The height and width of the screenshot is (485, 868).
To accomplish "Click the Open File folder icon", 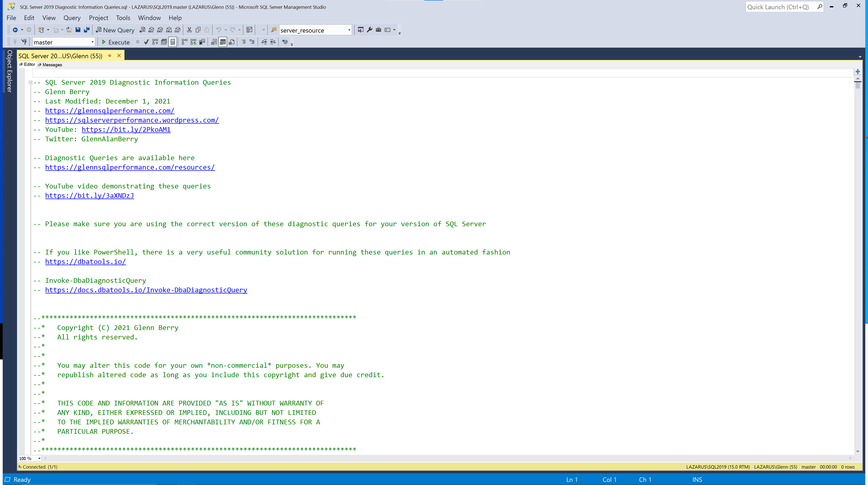I will click(69, 30).
